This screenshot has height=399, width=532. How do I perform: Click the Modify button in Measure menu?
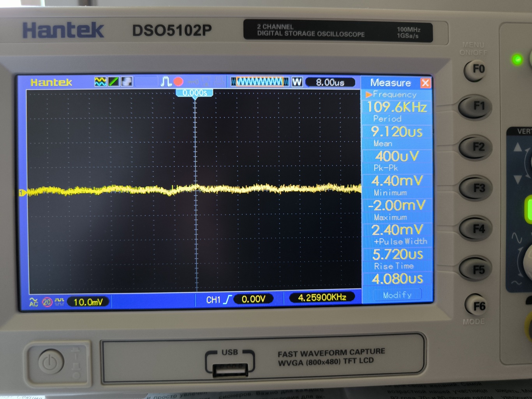click(397, 295)
